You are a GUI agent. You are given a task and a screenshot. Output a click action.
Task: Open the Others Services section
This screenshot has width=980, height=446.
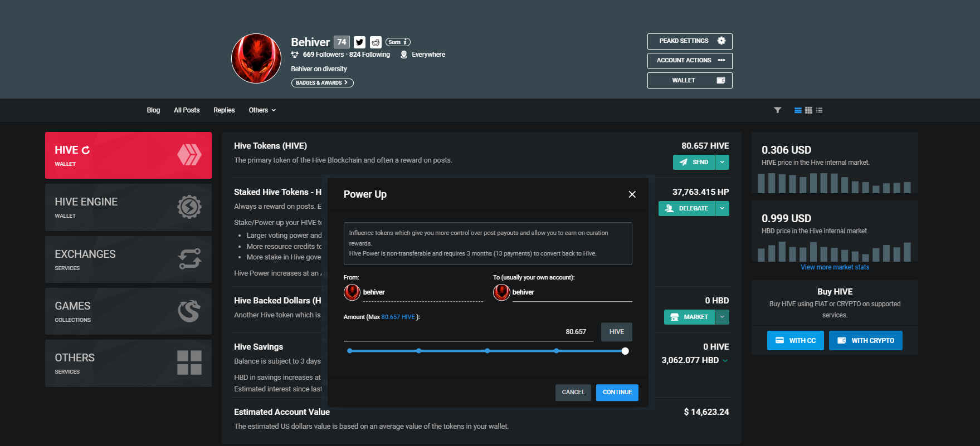(128, 363)
